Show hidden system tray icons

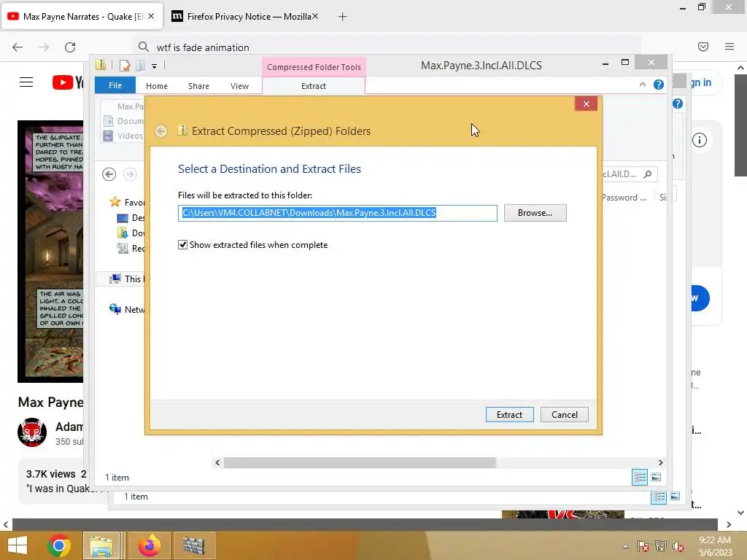point(625,546)
